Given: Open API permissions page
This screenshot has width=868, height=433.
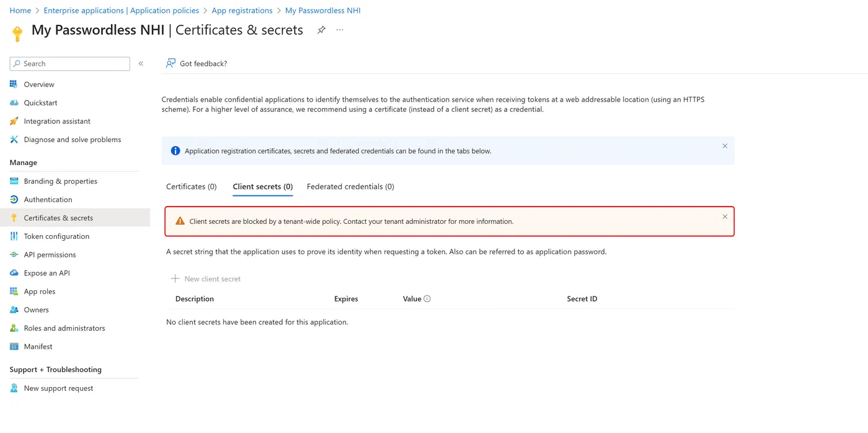Looking at the screenshot, I should pos(50,255).
